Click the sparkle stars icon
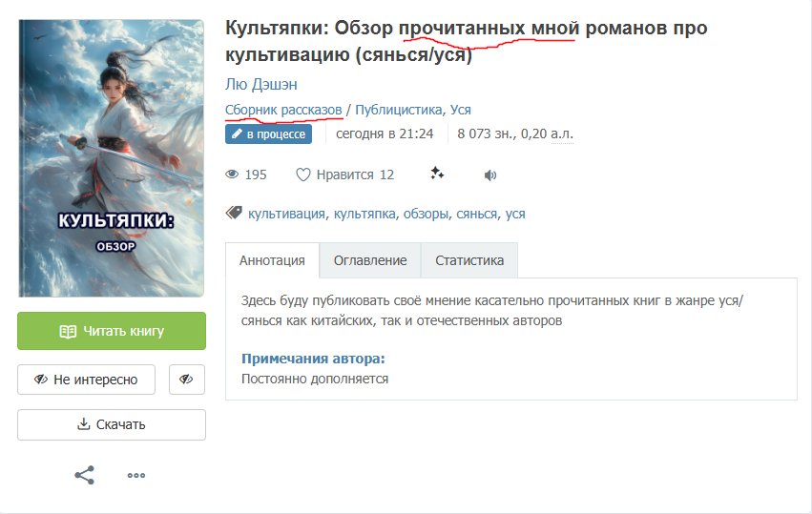The image size is (812, 514). [x=437, y=174]
